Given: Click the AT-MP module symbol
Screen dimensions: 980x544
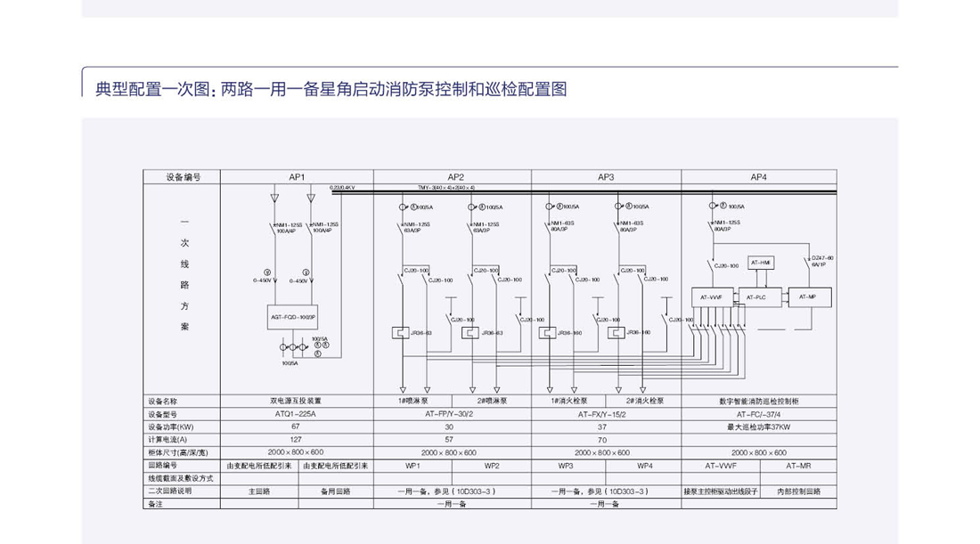Looking at the screenshot, I should tap(808, 297).
